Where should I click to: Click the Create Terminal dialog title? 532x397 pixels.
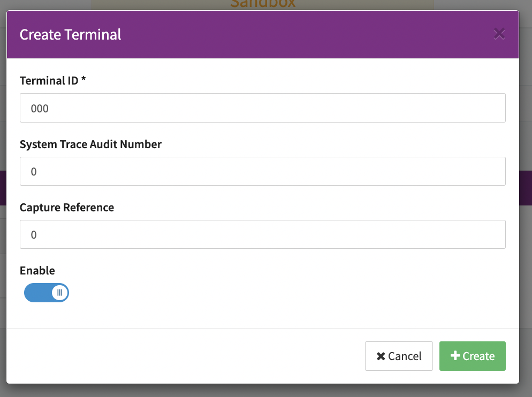(x=70, y=35)
